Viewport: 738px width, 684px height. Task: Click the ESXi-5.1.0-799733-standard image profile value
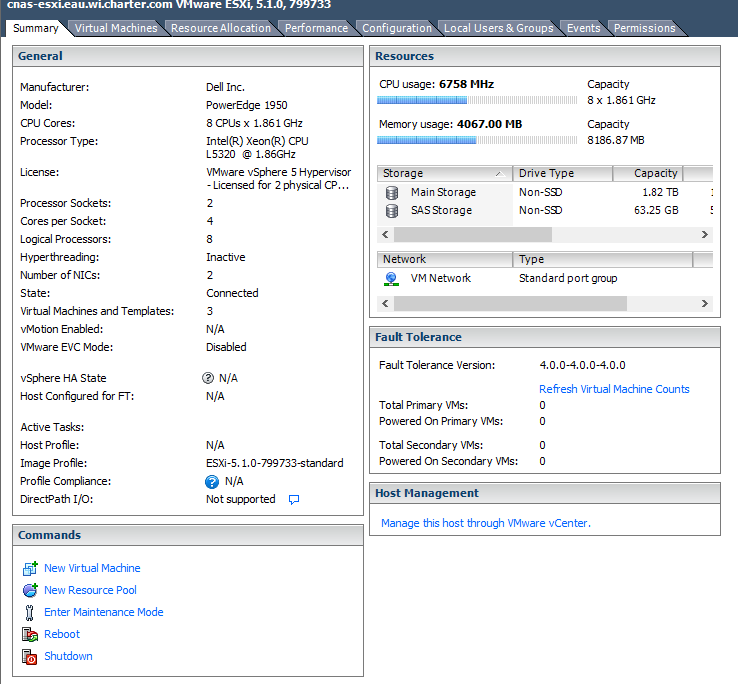275,463
